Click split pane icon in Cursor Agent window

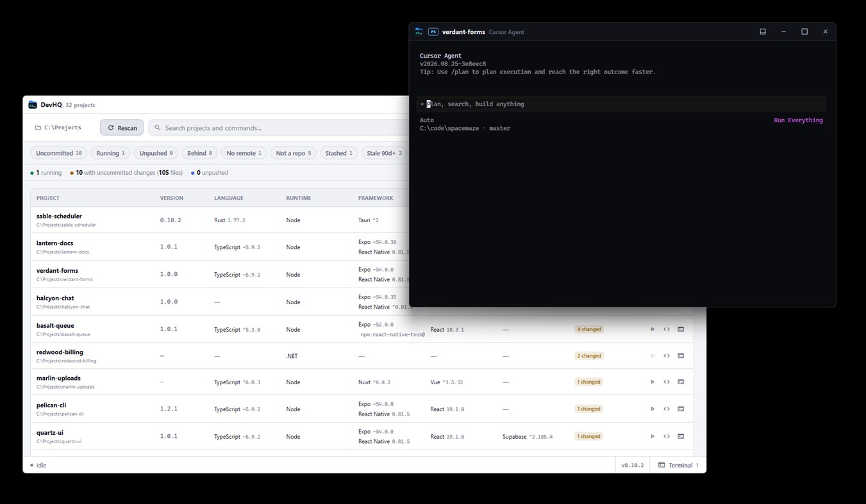(763, 31)
